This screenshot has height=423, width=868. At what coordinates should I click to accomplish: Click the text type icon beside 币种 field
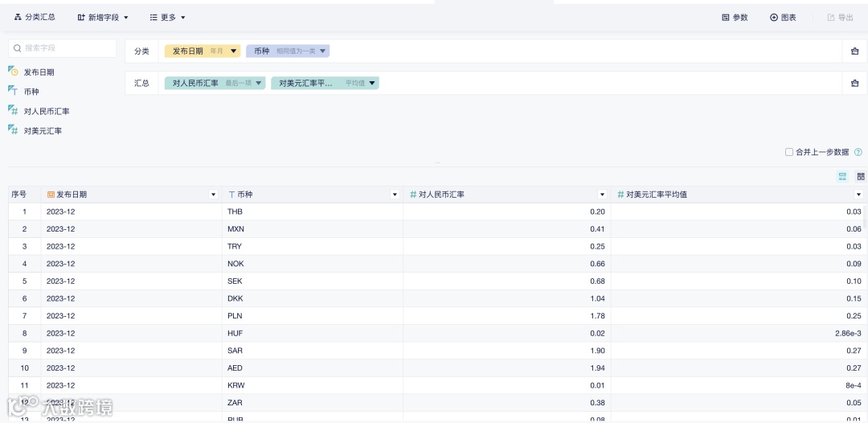(x=14, y=91)
